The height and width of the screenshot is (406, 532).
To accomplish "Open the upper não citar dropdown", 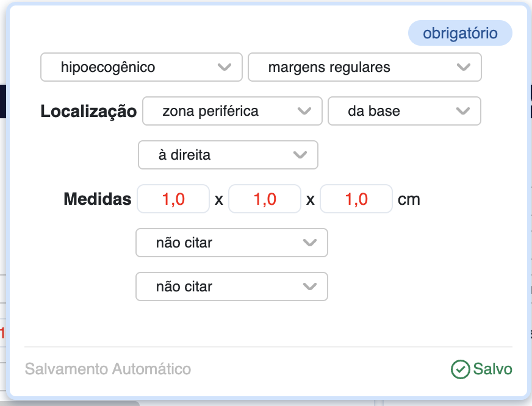I will pyautogui.click(x=231, y=243).
